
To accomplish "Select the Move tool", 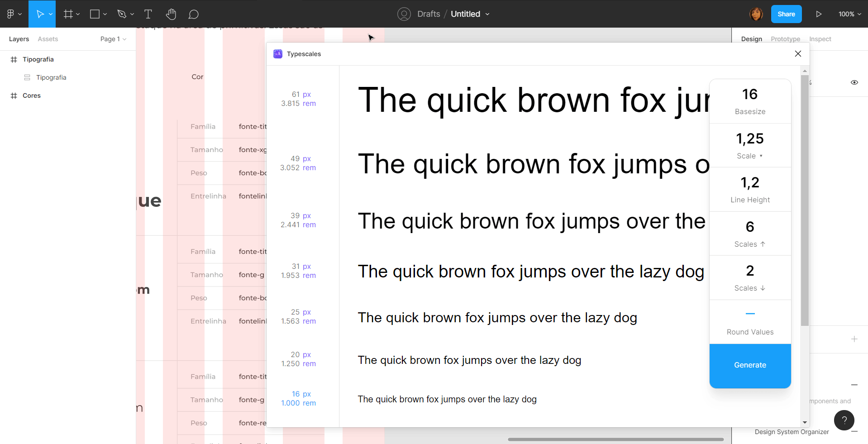I will [40, 14].
